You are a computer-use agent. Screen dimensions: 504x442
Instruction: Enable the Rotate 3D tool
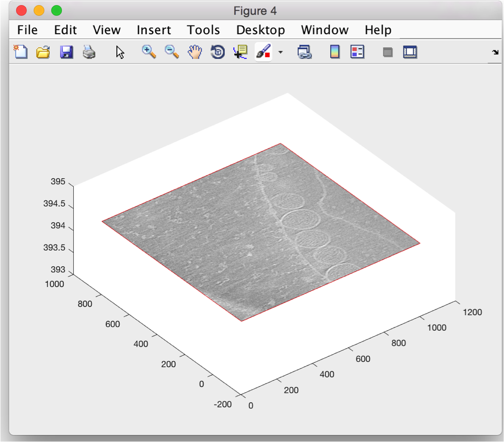tap(218, 52)
